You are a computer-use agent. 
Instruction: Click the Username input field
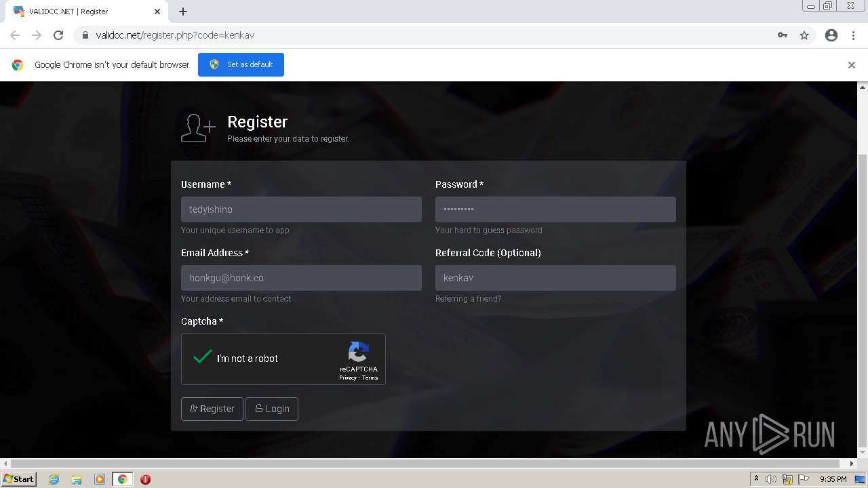tap(301, 209)
